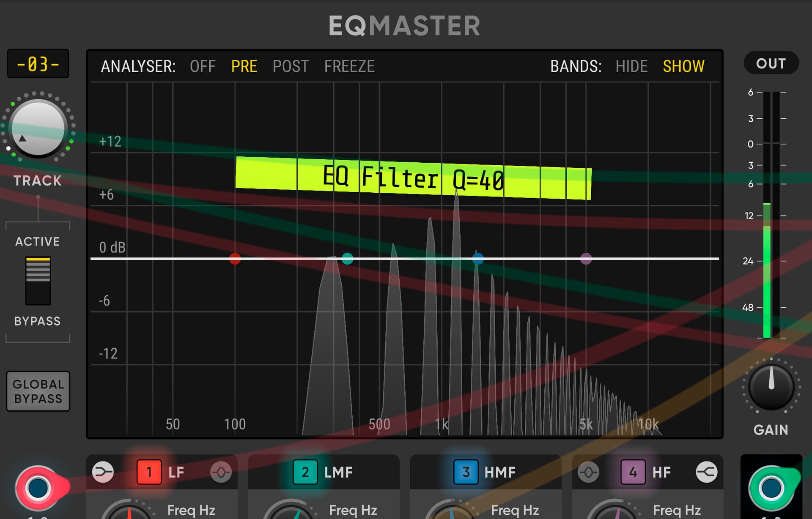Toggle band 2 LMF on or off

pyautogui.click(x=305, y=472)
